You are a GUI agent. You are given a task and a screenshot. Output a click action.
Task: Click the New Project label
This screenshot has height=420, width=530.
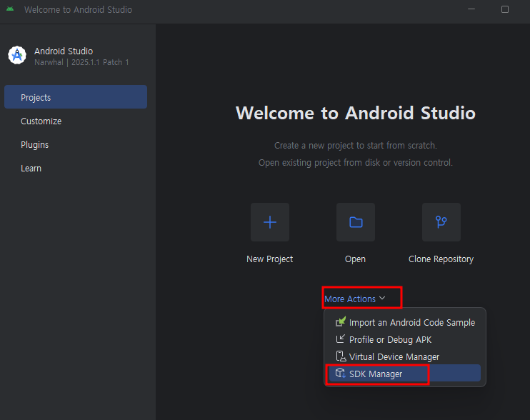click(x=270, y=259)
